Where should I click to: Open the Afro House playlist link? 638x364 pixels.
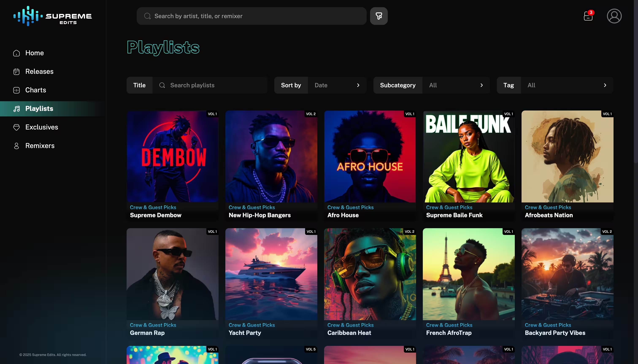(x=343, y=215)
